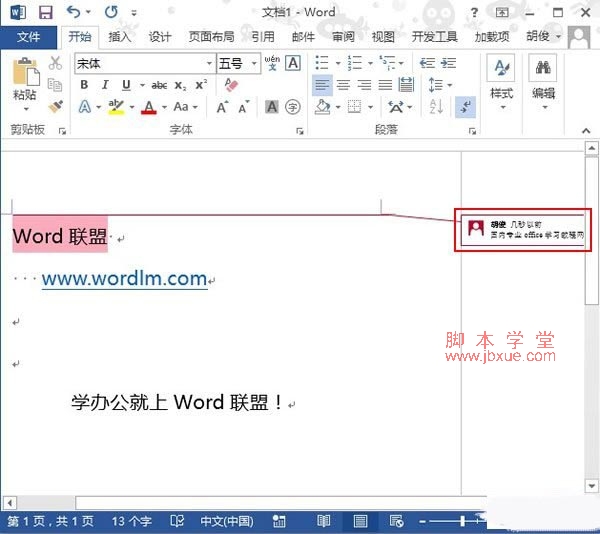Open the font size dropdown showing 五号

pyautogui.click(x=238, y=63)
